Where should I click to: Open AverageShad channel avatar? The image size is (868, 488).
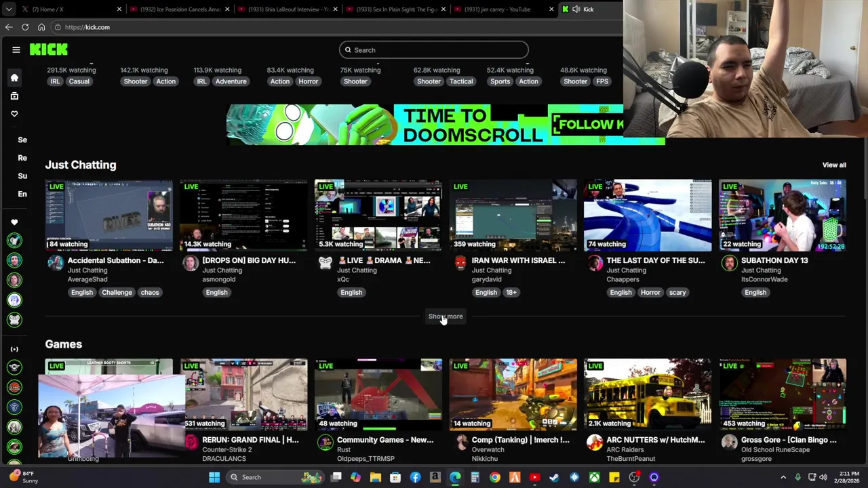(x=56, y=263)
